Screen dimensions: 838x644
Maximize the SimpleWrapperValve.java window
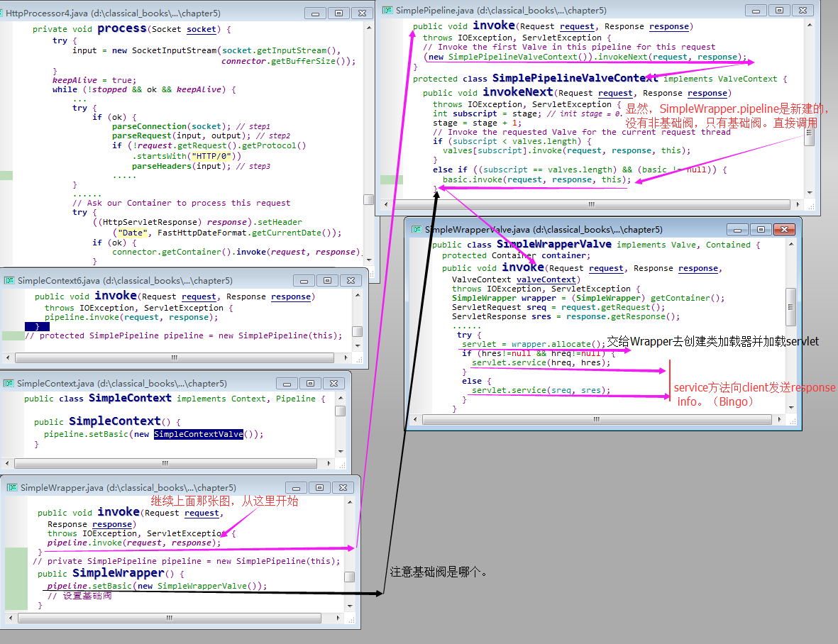[761, 230]
